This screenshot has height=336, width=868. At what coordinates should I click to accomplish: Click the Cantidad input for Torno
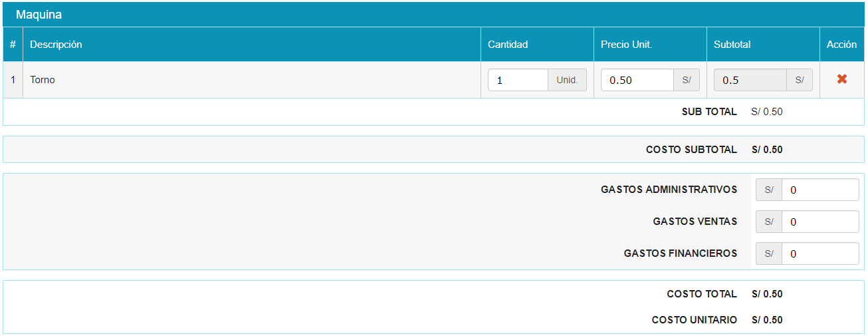[518, 80]
